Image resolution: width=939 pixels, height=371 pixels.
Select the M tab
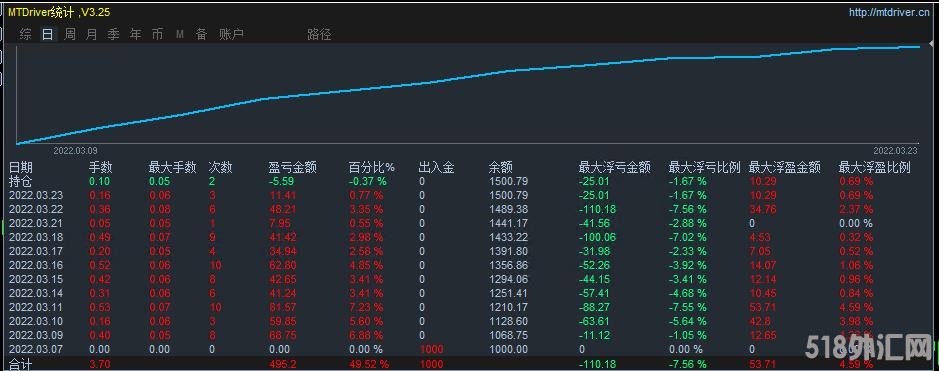180,35
